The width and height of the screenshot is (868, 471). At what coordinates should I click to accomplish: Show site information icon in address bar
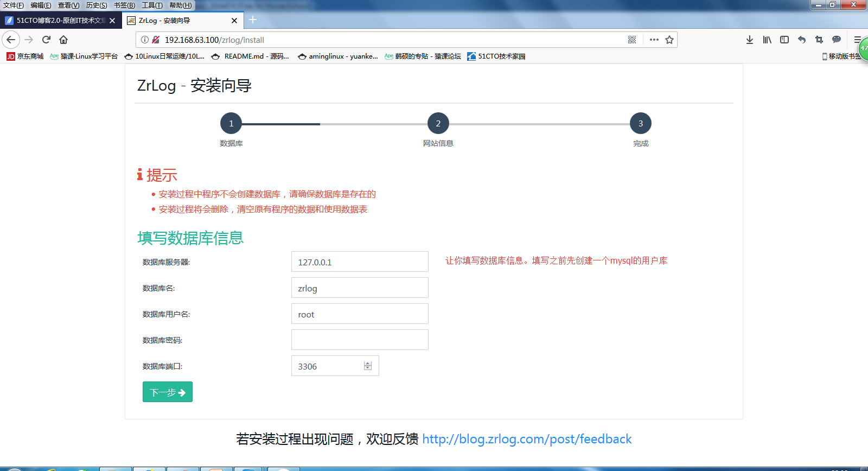click(145, 40)
